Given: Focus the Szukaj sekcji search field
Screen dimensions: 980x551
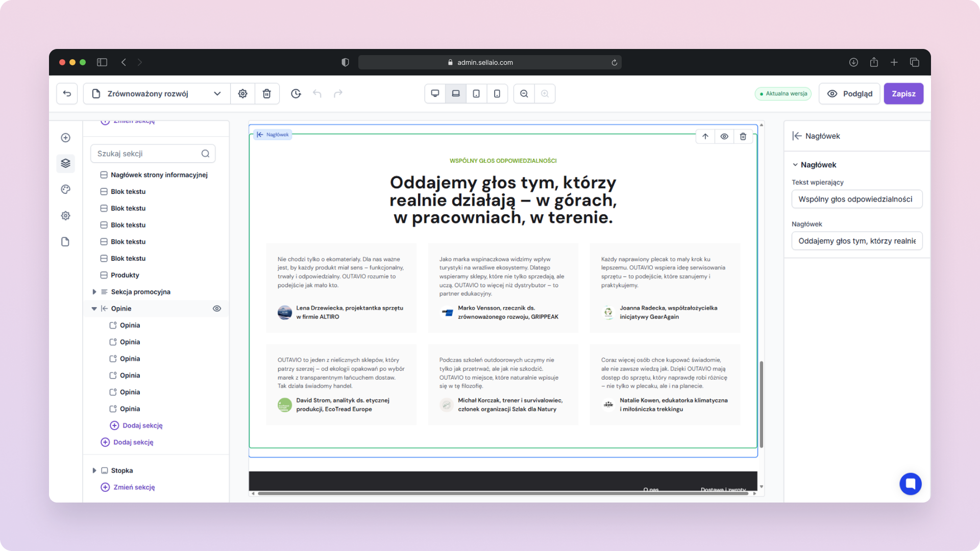Looking at the screenshot, I should click(x=153, y=154).
